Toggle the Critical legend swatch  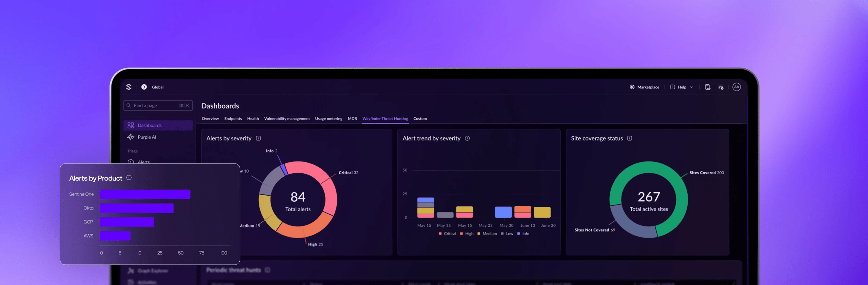(440, 234)
